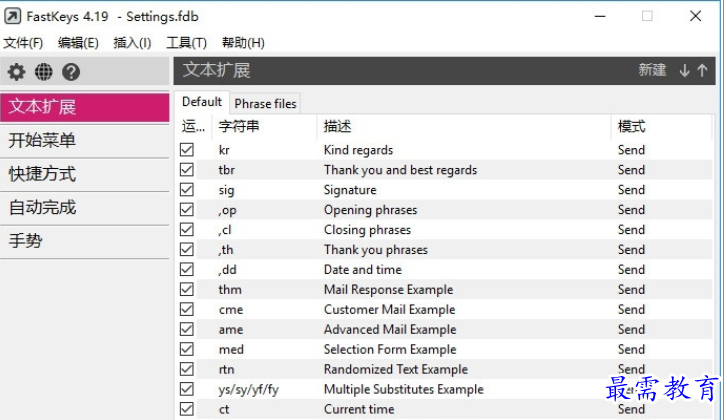
Task: Open the help question mark icon
Action: click(71, 72)
